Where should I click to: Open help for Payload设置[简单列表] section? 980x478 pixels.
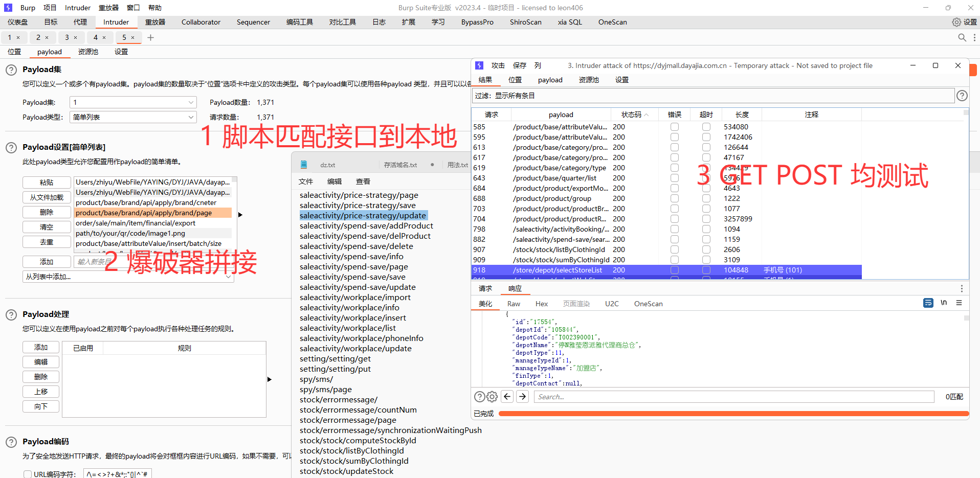coord(11,148)
